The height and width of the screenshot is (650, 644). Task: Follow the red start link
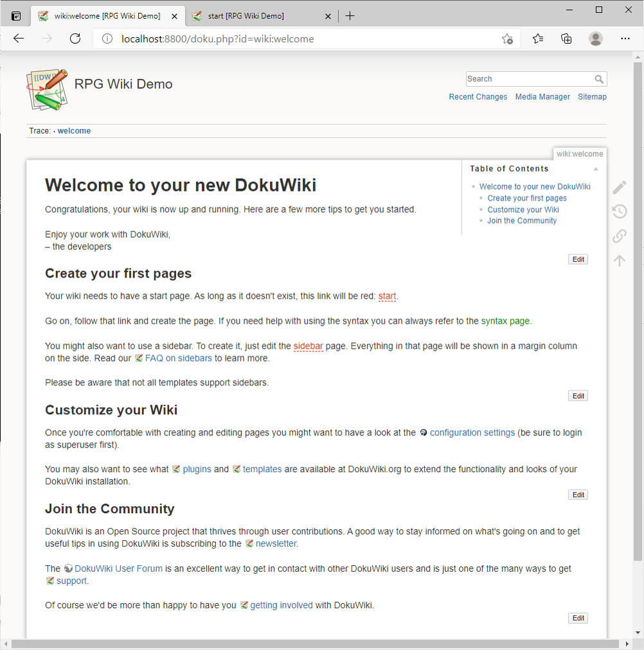(x=387, y=296)
